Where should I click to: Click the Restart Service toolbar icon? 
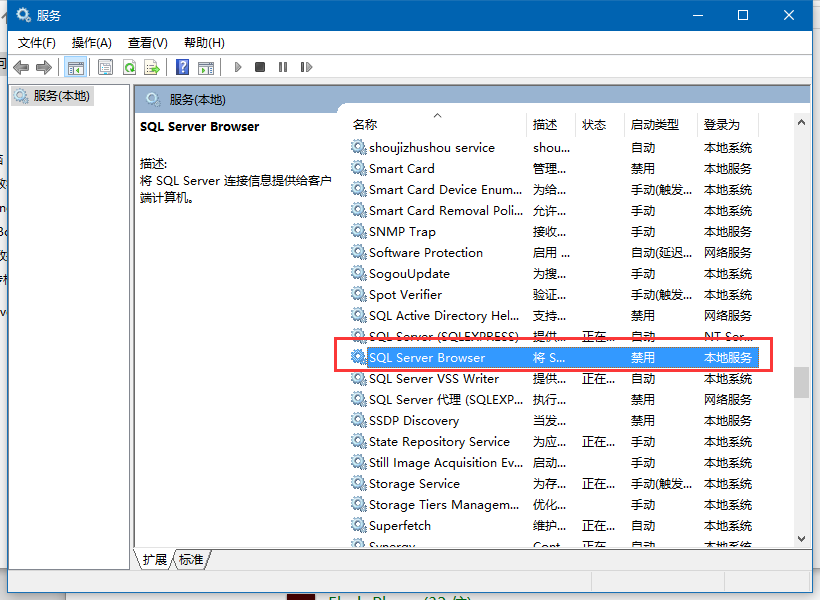[x=306, y=67]
